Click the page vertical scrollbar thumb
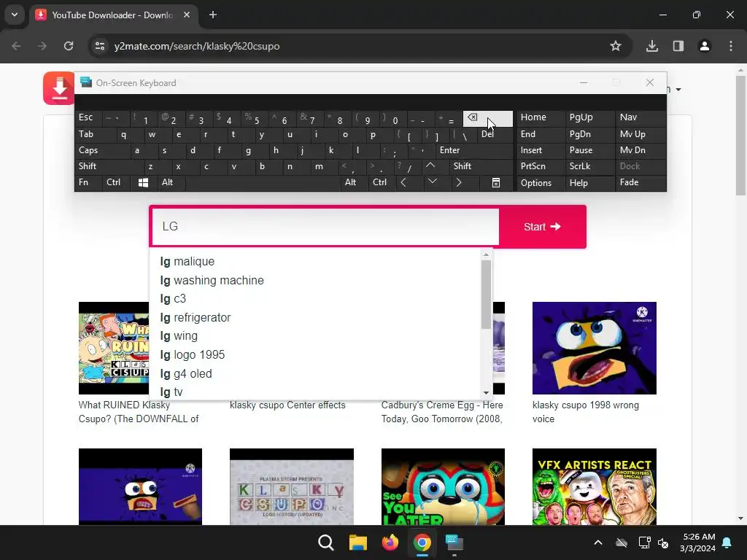 pyautogui.click(x=740, y=136)
